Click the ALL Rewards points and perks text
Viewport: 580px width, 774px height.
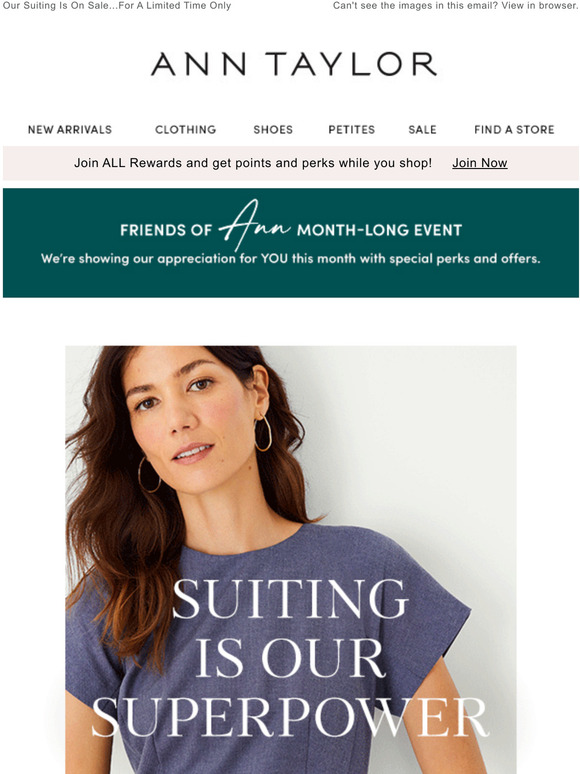253,163
